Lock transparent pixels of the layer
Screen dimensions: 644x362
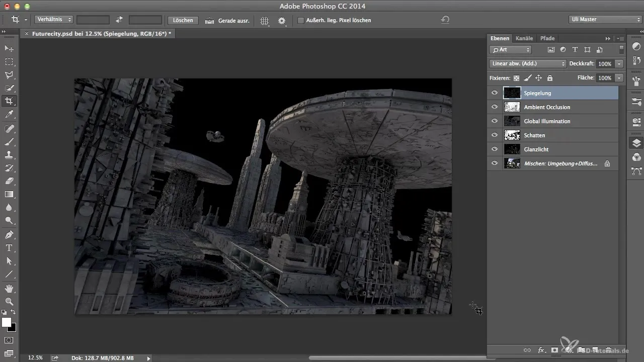coord(516,78)
